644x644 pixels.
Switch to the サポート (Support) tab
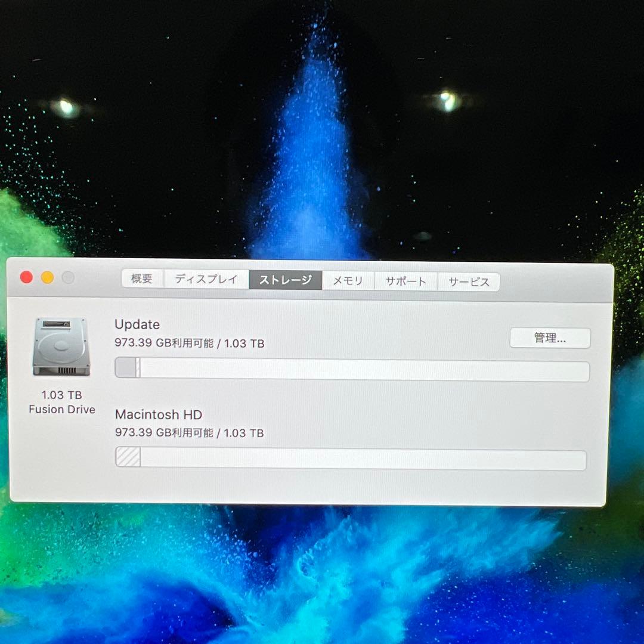[405, 280]
